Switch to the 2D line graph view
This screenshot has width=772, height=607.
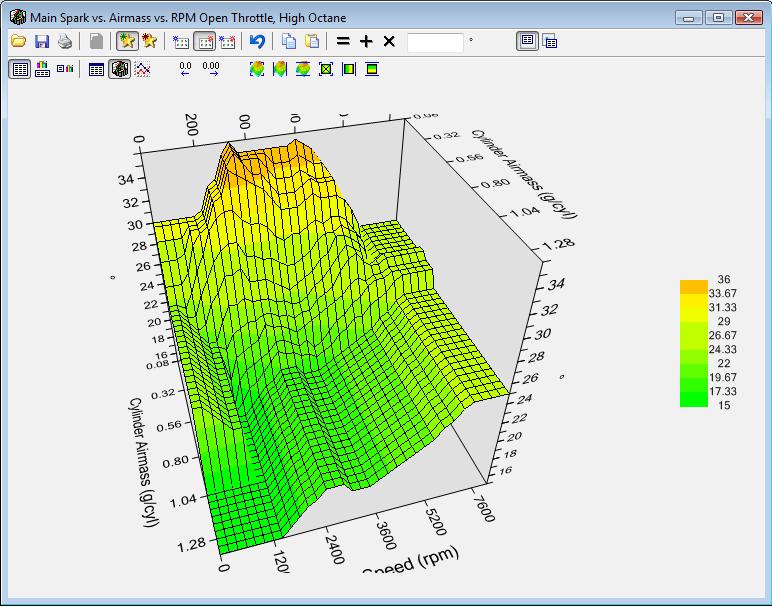[x=143, y=69]
